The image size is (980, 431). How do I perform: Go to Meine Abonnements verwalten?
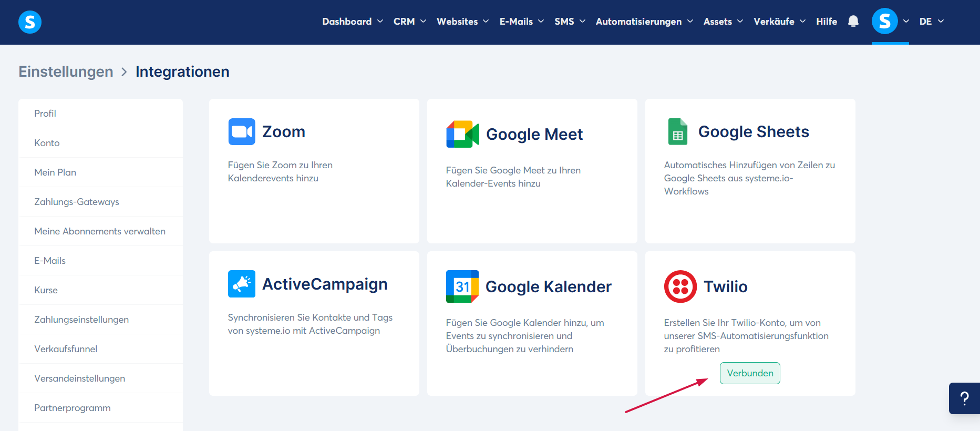pos(100,231)
